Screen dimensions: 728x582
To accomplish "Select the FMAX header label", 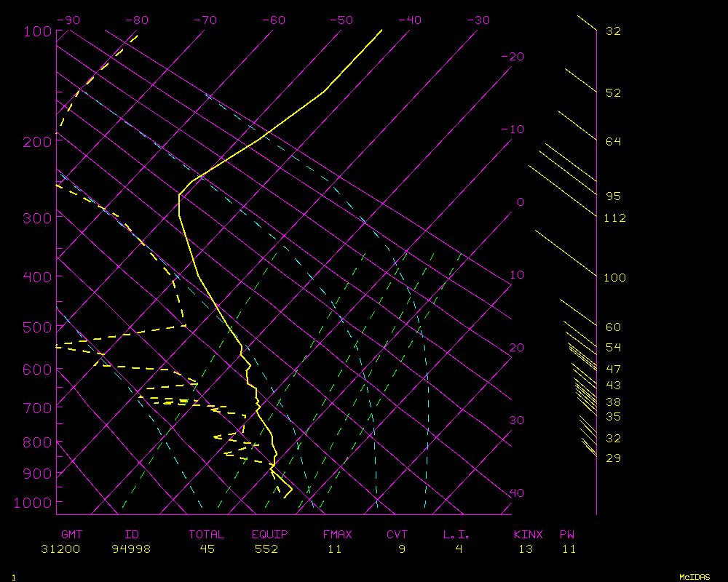I will pos(337,535).
